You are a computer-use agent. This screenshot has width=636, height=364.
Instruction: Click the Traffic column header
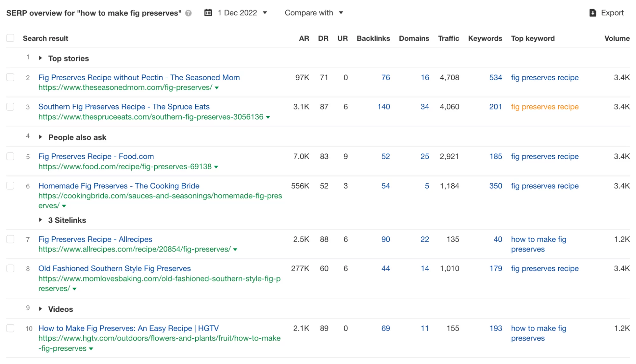[x=448, y=38]
